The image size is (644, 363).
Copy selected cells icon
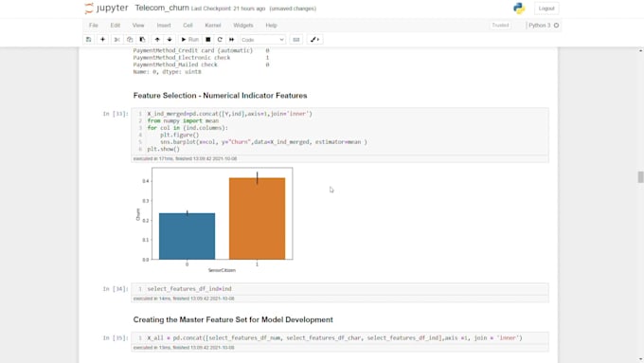coord(130,40)
